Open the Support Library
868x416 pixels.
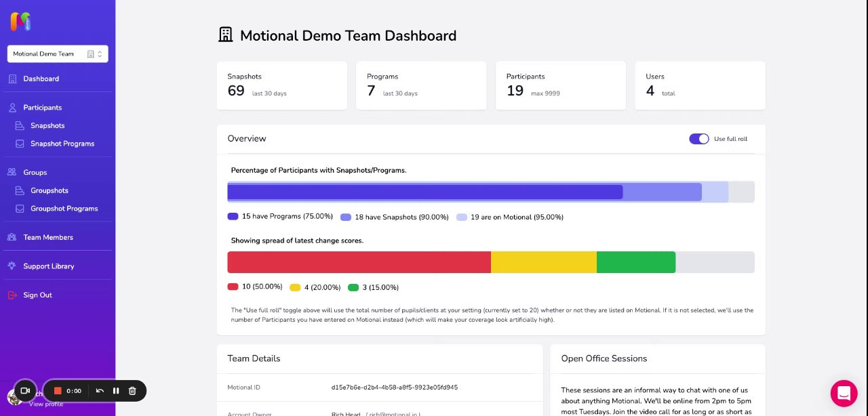(x=49, y=266)
